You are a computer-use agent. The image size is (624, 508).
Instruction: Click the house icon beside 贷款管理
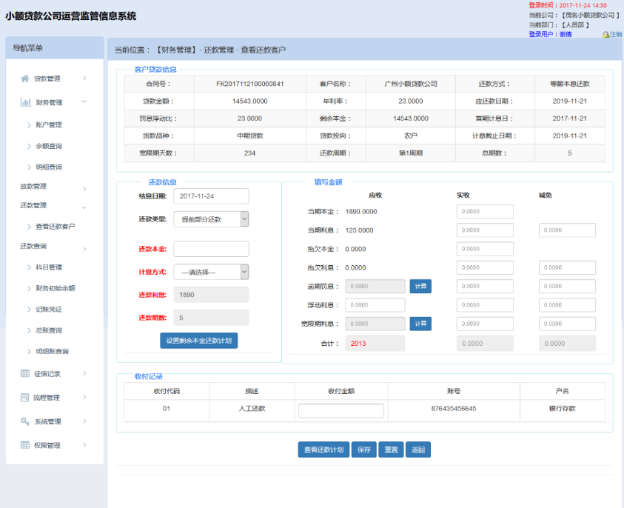[x=25, y=78]
